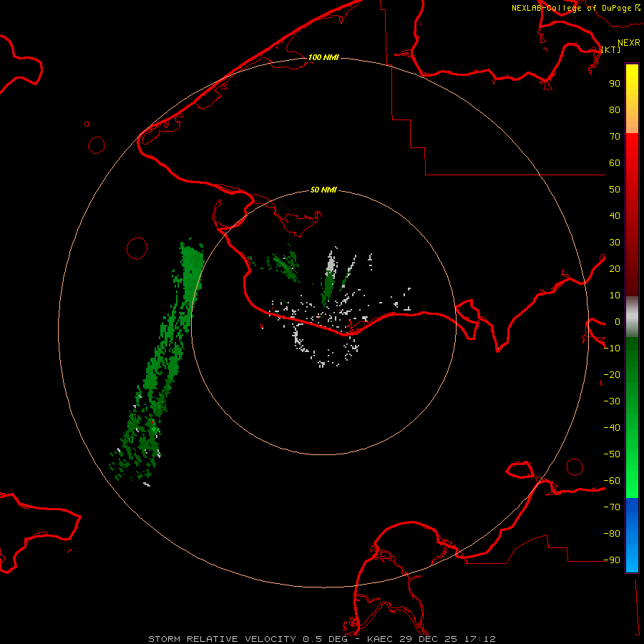
Task: Click the -20 value on velocity scale
Action: click(x=612, y=374)
